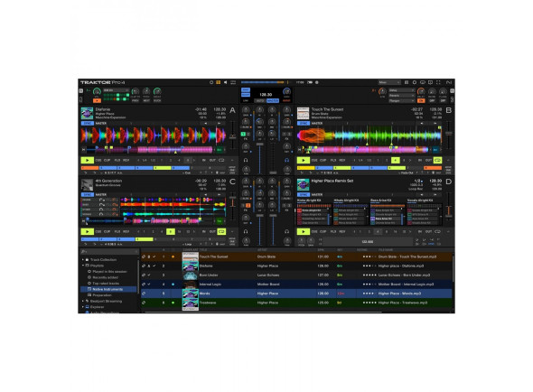The height and width of the screenshot is (392, 533).
Task: Collapse the Playlists tree node
Action: (83, 266)
